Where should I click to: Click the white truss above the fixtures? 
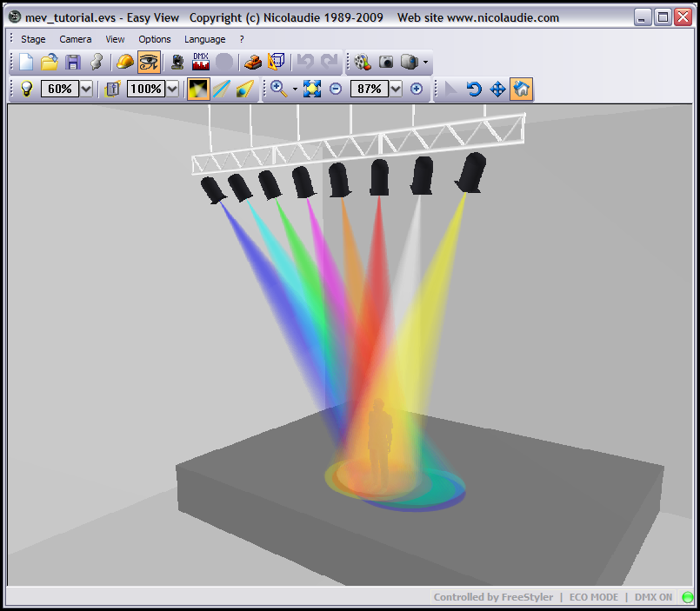coord(358,143)
